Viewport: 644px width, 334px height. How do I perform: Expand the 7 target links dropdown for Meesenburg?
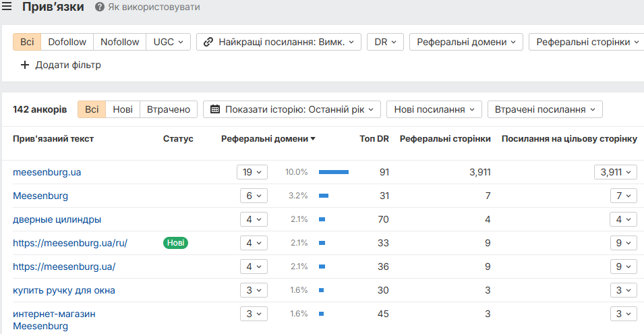[624, 196]
